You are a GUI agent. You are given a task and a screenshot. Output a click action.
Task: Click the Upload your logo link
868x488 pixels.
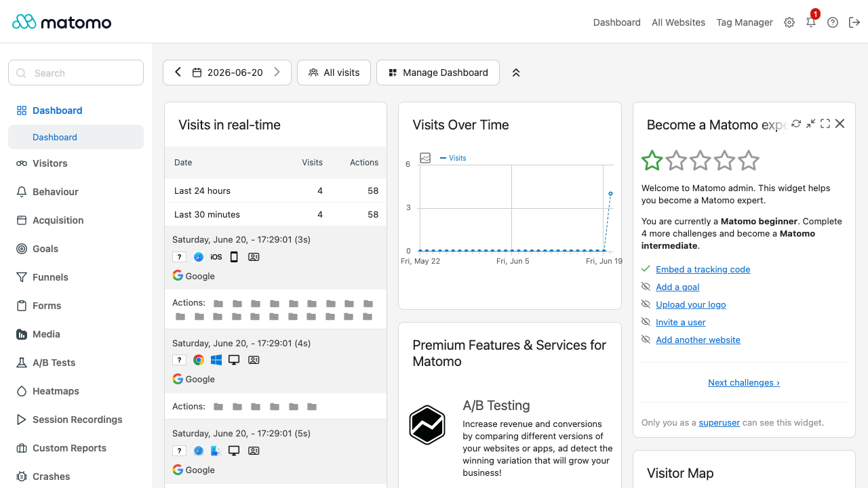(x=690, y=304)
